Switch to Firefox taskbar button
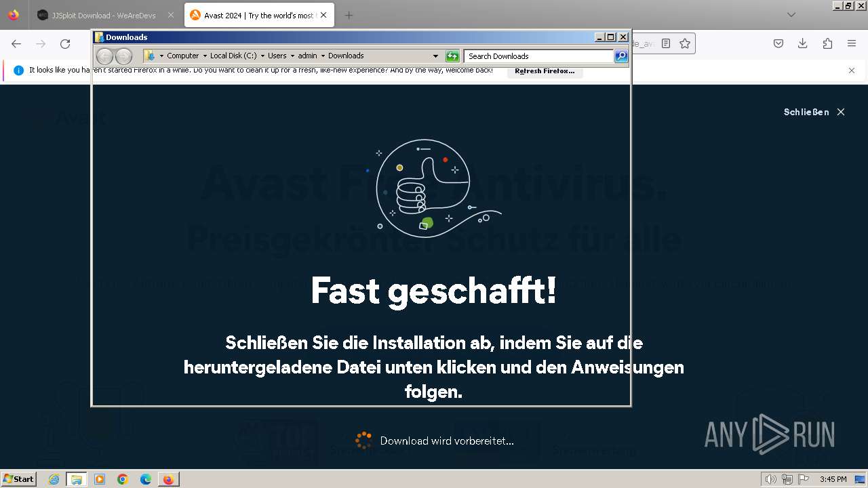The image size is (868, 488). click(168, 479)
